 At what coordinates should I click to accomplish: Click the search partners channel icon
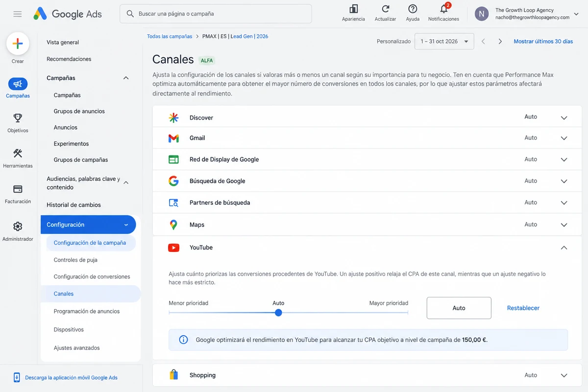173,202
